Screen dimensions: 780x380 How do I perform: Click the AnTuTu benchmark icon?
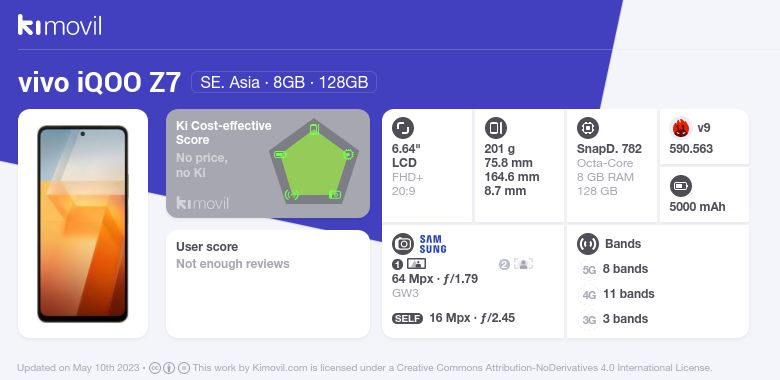click(x=681, y=128)
